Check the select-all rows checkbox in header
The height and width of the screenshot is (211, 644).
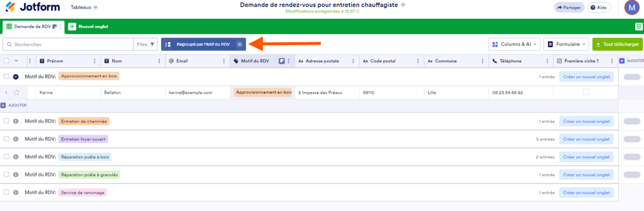pos(6,60)
